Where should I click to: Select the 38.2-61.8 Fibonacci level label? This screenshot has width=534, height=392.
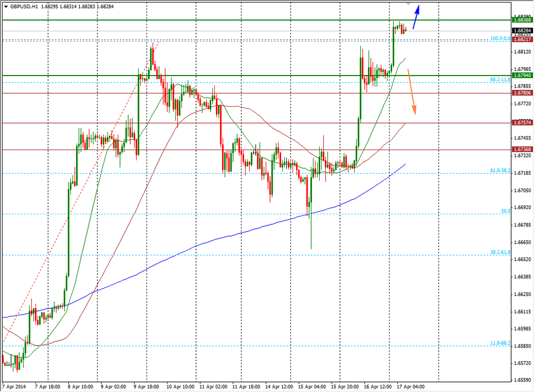500,252
